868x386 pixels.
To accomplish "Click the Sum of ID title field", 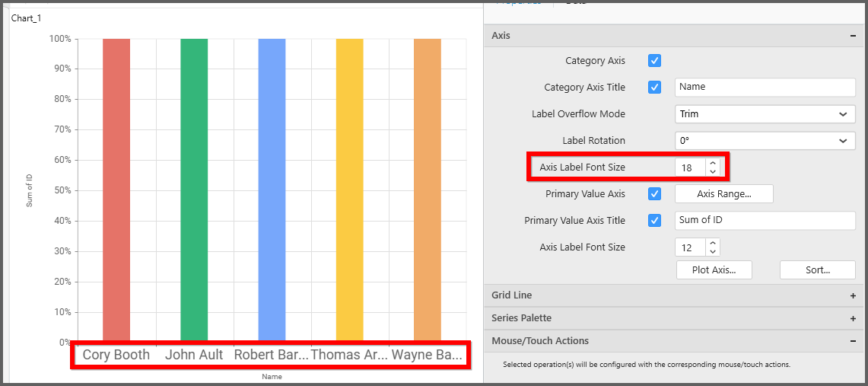I will (x=765, y=221).
